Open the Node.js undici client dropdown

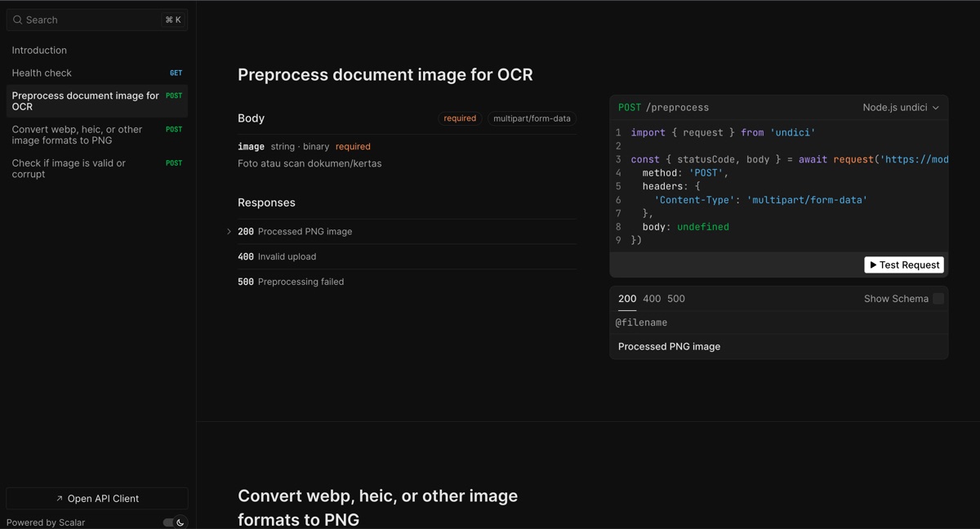pyautogui.click(x=901, y=108)
